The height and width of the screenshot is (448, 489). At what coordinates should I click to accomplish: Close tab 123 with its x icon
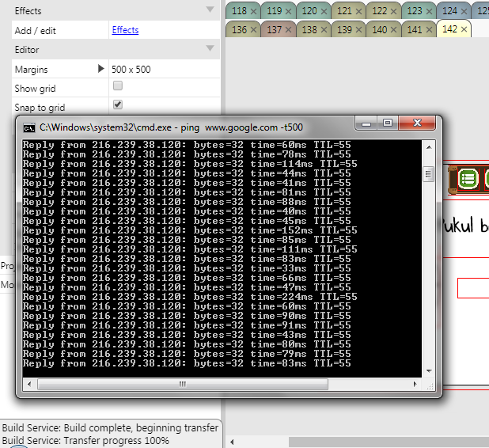[429, 12]
